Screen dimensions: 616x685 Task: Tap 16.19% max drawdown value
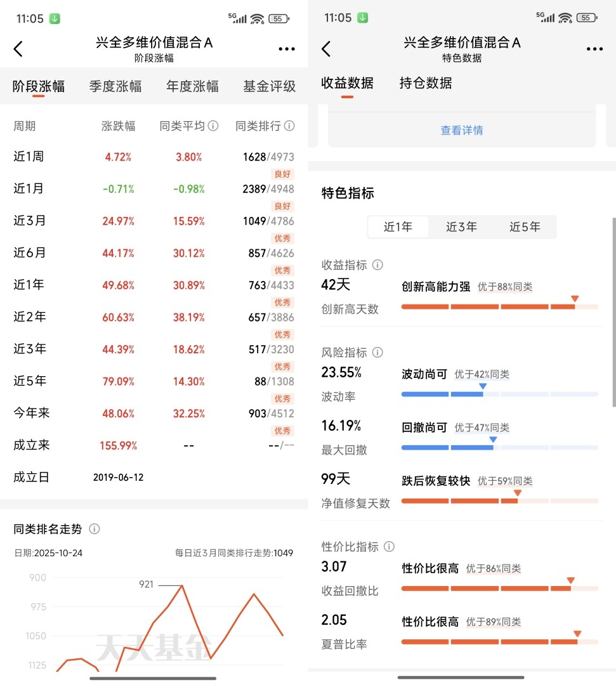[341, 426]
